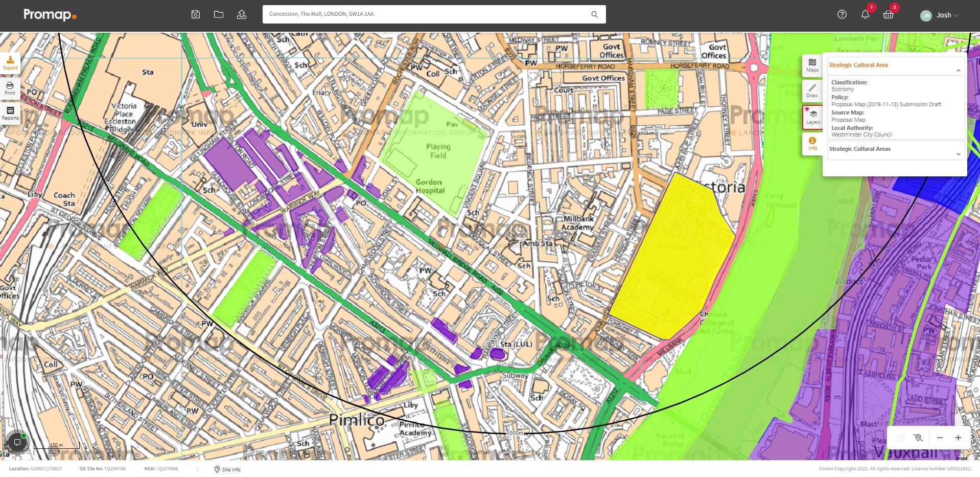Open the Layers panel tab

tap(812, 117)
